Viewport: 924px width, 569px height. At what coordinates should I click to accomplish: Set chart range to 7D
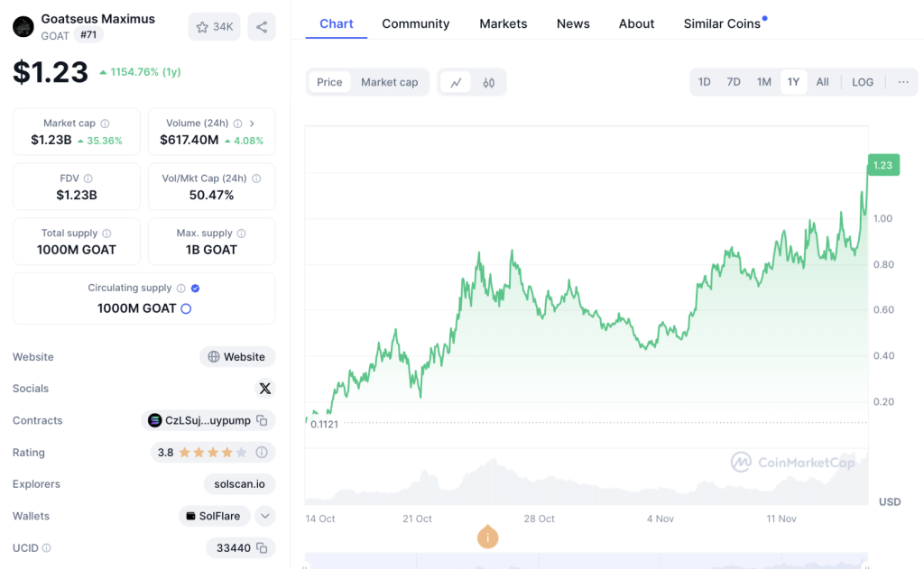tap(734, 82)
